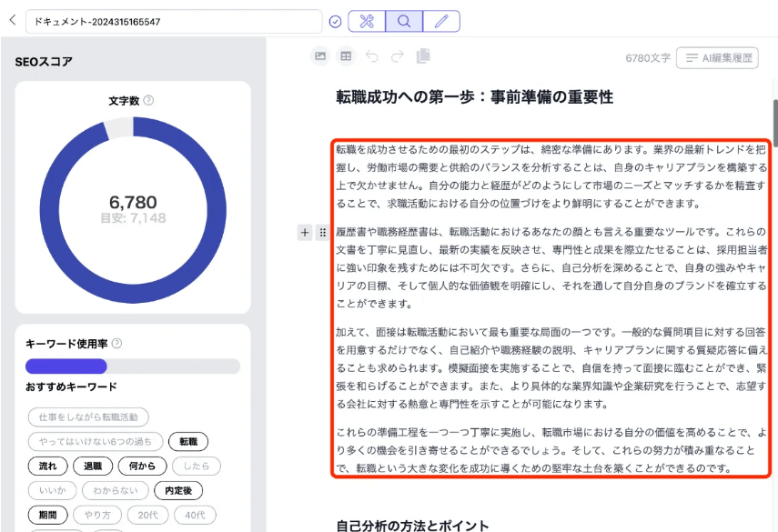Click the block drag handle icon
This screenshot has width=778, height=532.
click(x=322, y=232)
